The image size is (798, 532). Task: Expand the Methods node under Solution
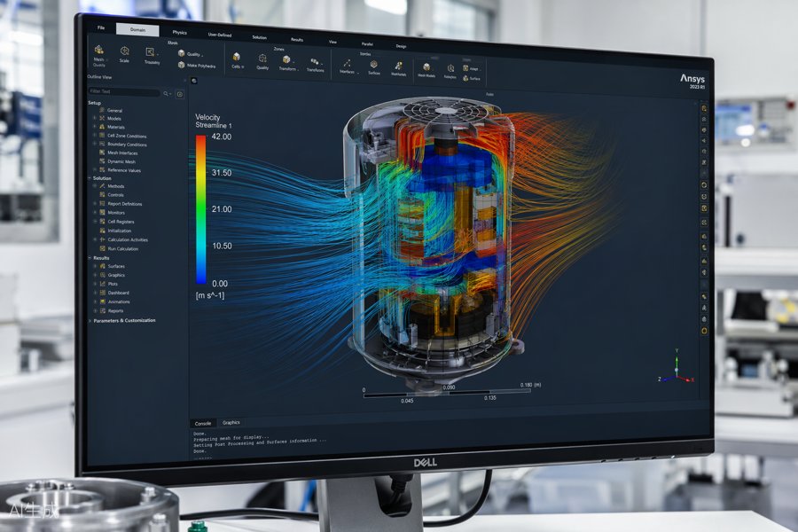pyautogui.click(x=95, y=186)
